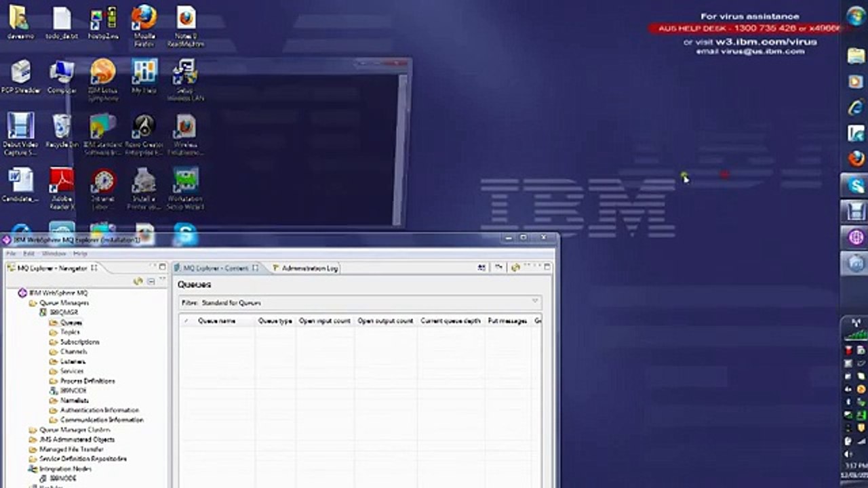
Task: Open Roxio Creator desktop shortcut
Action: pos(144,134)
